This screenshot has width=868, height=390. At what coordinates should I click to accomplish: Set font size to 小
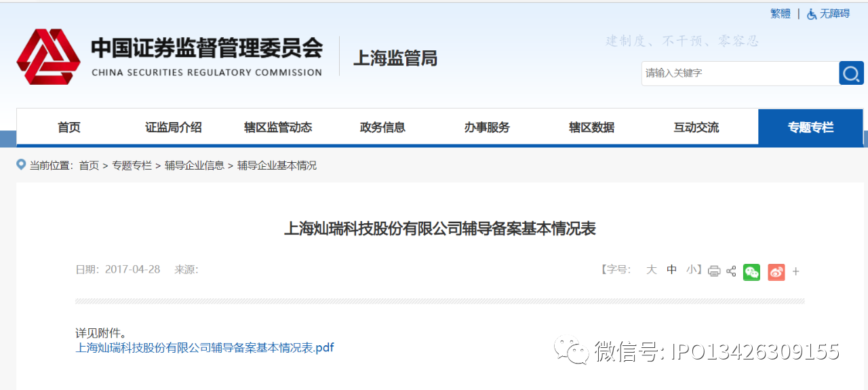click(x=692, y=269)
